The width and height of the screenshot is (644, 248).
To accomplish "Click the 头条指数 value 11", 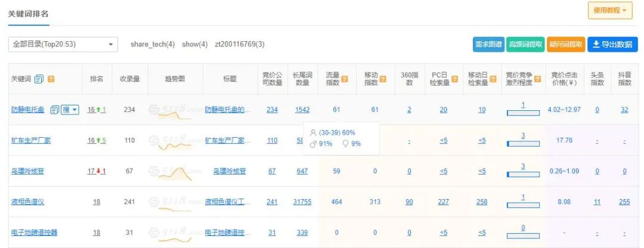I will 597,202.
